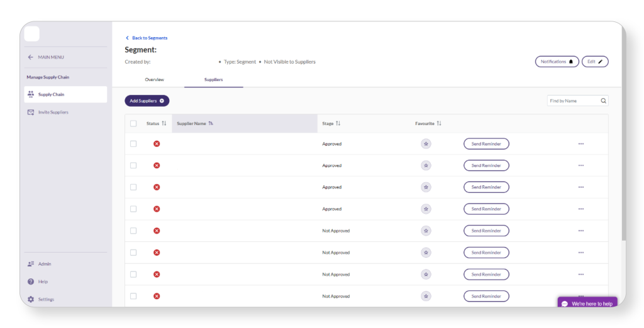Click the red status icon in first row
This screenshot has height=328, width=644.
[157, 144]
